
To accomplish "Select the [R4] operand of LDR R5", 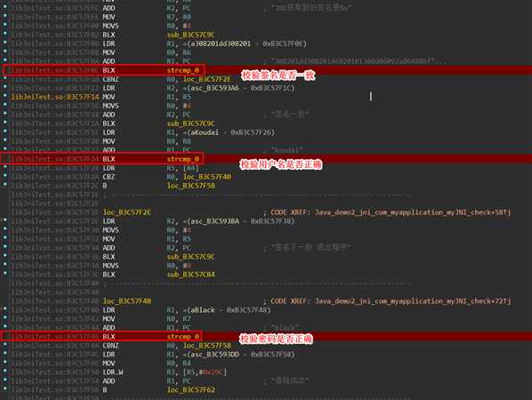I will pyautogui.click(x=191, y=168).
